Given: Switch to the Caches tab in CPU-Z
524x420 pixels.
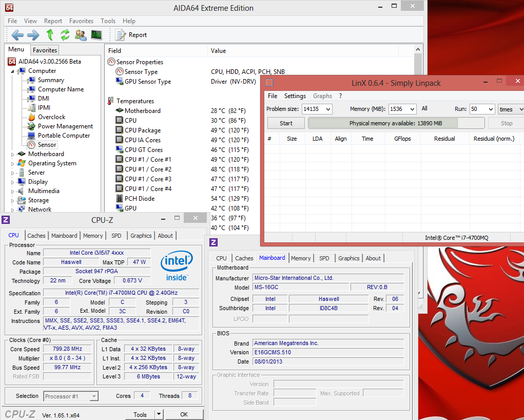Looking at the screenshot, I should (36, 236).
